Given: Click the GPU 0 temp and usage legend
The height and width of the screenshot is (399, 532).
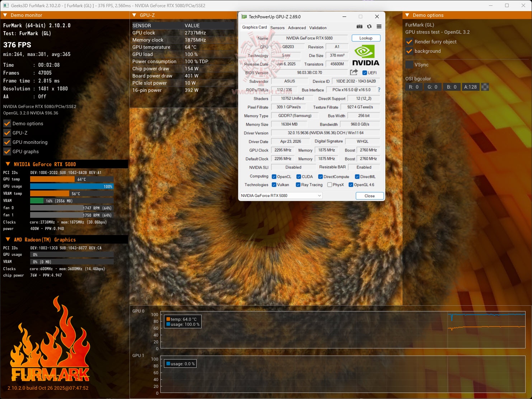Looking at the screenshot, I should click(183, 321).
